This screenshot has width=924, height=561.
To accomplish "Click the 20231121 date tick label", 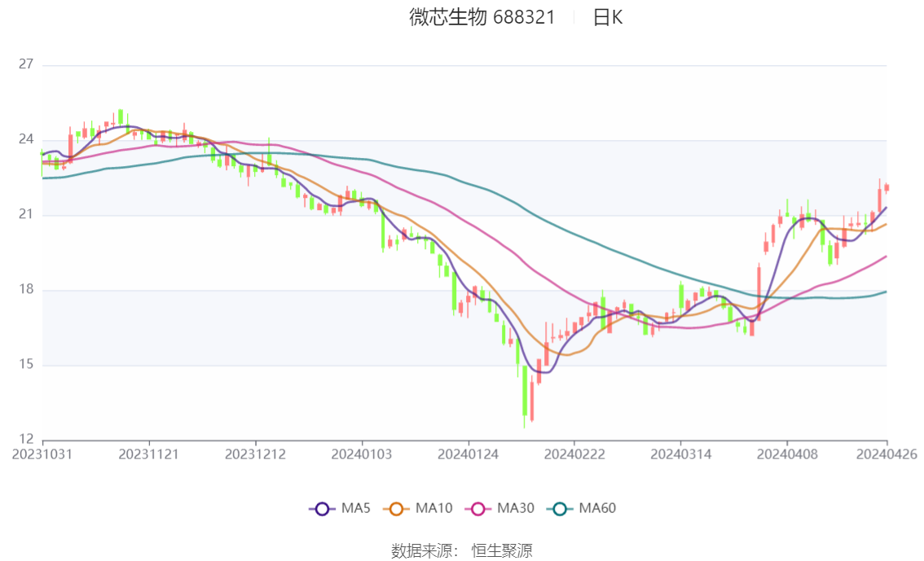I will (148, 454).
